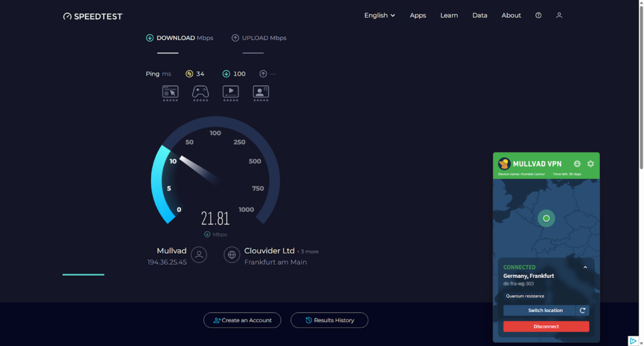The image size is (644, 346).
Task: Open Mullvad VPN settings gear
Action: pos(591,164)
